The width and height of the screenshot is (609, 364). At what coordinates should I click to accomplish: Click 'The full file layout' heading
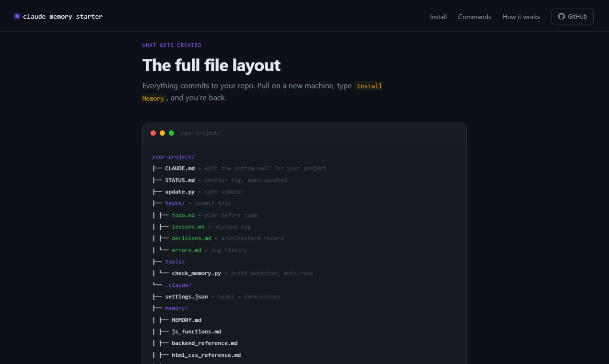pos(211,65)
